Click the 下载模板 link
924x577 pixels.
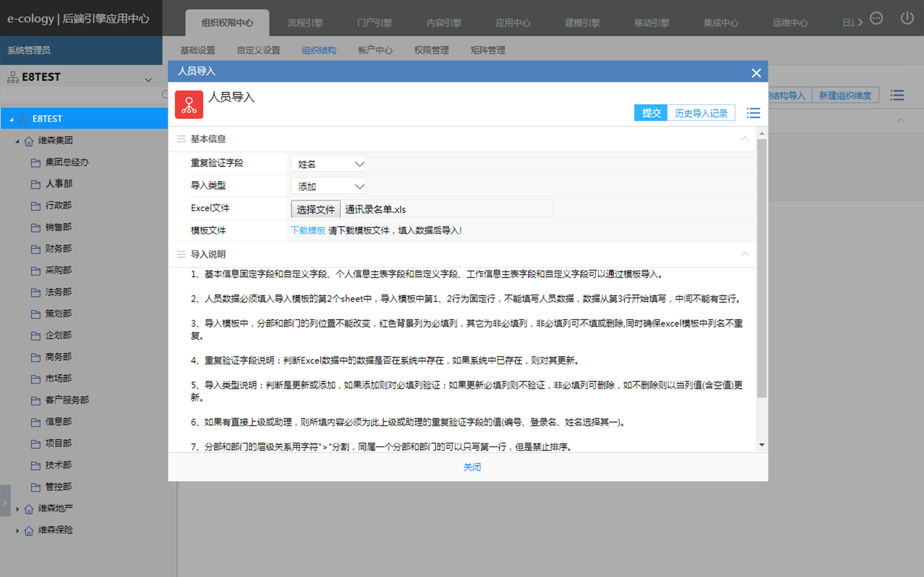pos(308,230)
